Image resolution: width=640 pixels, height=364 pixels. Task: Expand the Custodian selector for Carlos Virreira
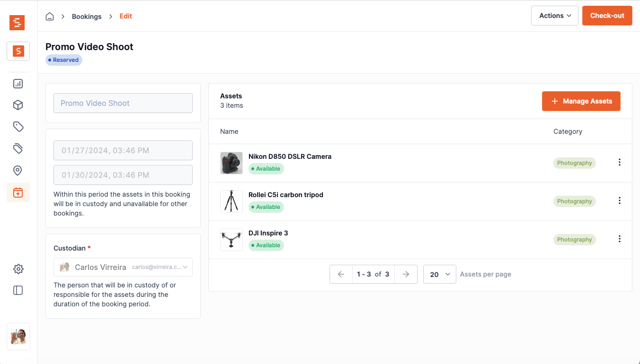point(123,267)
